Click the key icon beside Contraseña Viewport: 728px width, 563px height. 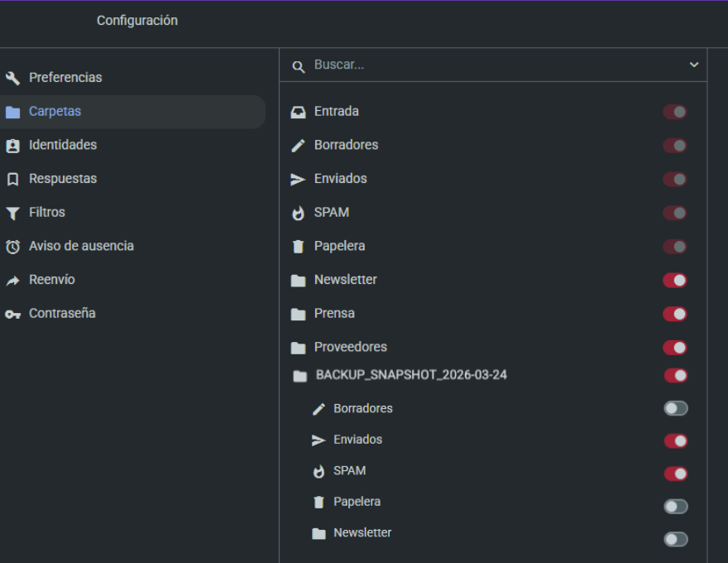pos(12,314)
